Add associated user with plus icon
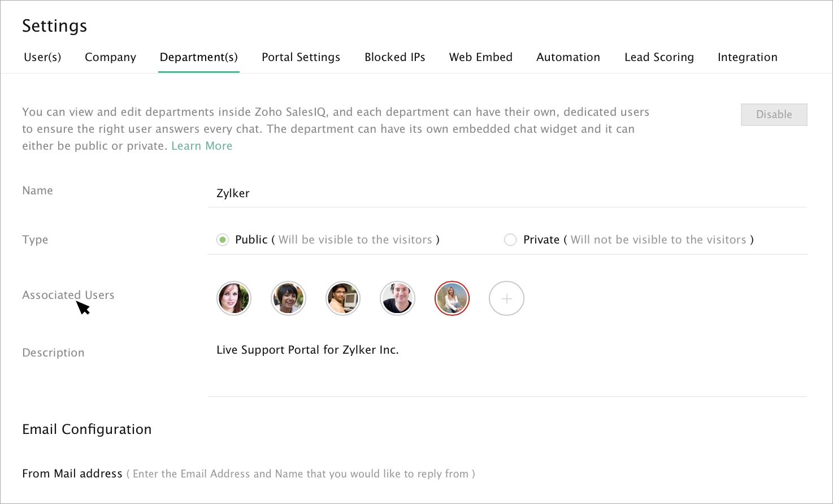Image resolution: width=833 pixels, height=504 pixels. (506, 298)
